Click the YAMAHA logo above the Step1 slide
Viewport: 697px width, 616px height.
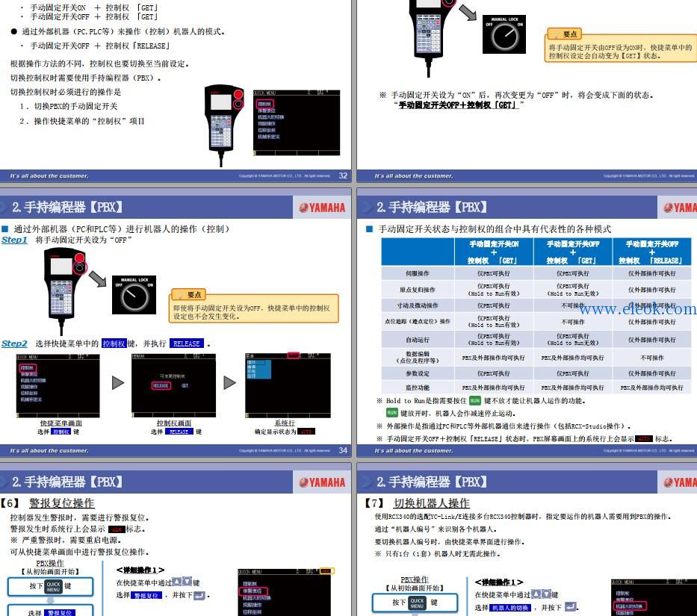pyautogui.click(x=322, y=208)
